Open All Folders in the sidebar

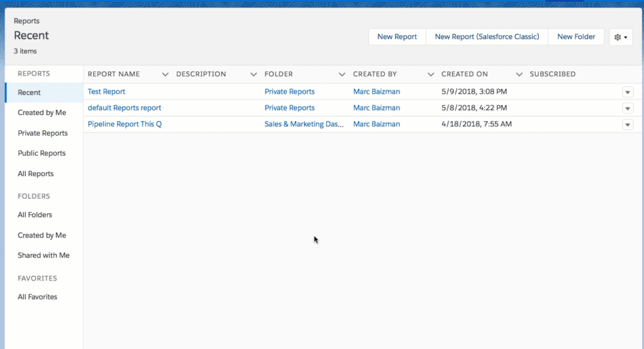[x=35, y=215]
